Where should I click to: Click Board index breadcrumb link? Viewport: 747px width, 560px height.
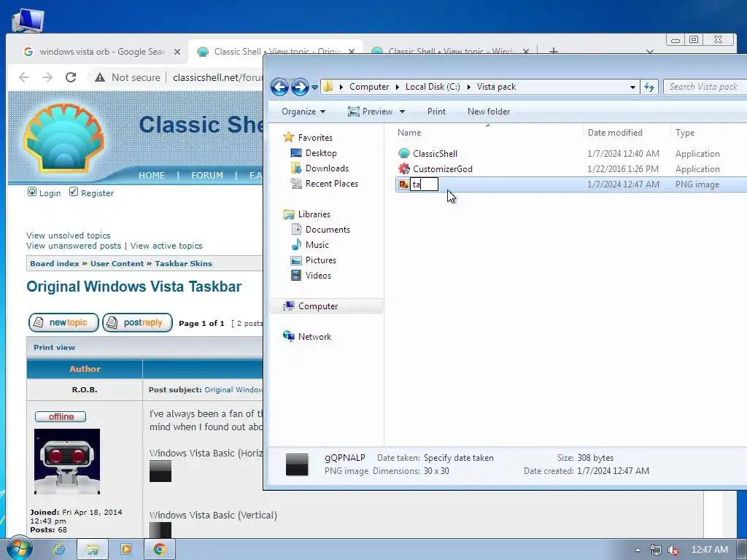[x=54, y=263]
